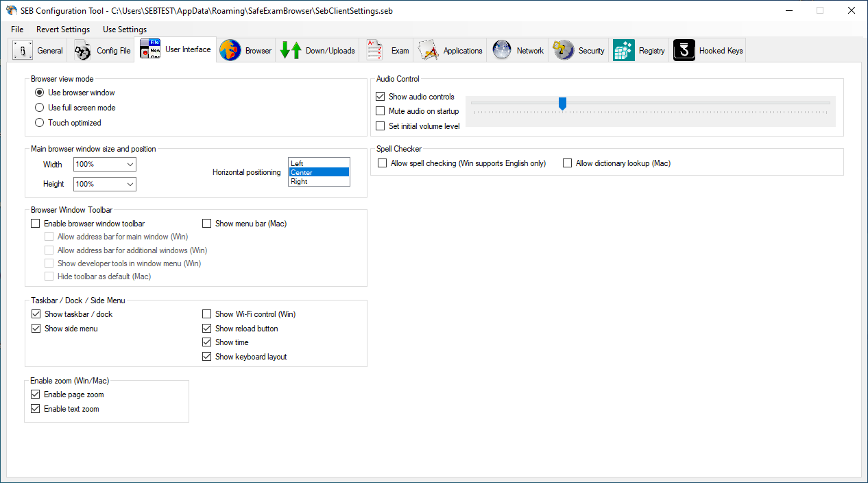Toggle Show keyboard layout checkbox
868x483 pixels.
[x=207, y=357]
